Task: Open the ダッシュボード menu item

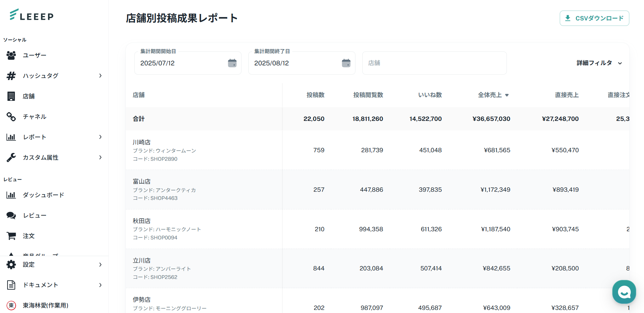Action: (x=43, y=195)
